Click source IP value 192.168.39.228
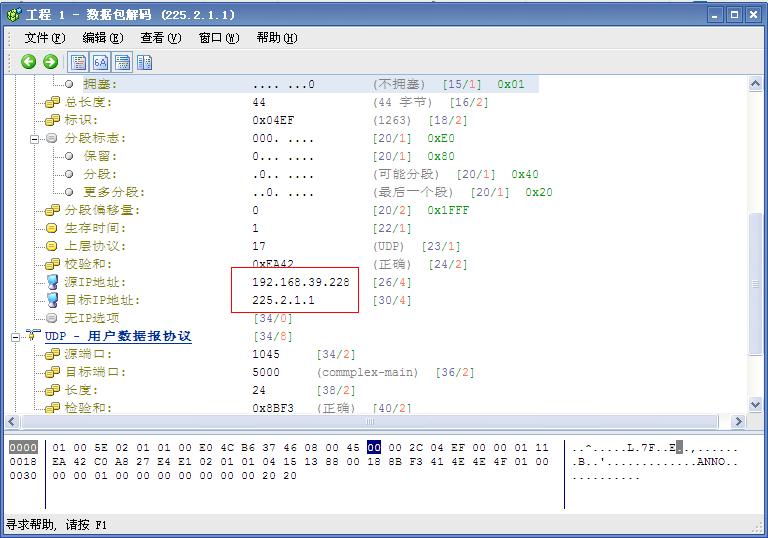This screenshot has width=768, height=538. click(x=301, y=282)
